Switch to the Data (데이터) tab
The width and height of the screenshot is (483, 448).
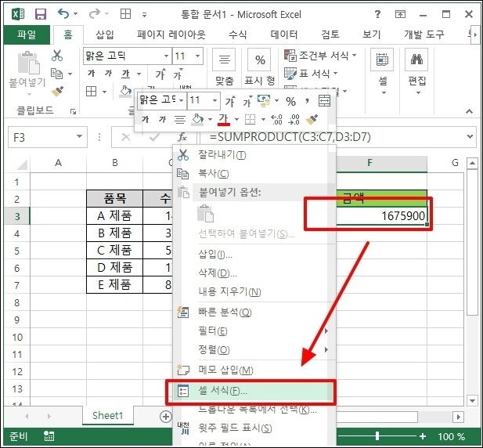coord(283,34)
